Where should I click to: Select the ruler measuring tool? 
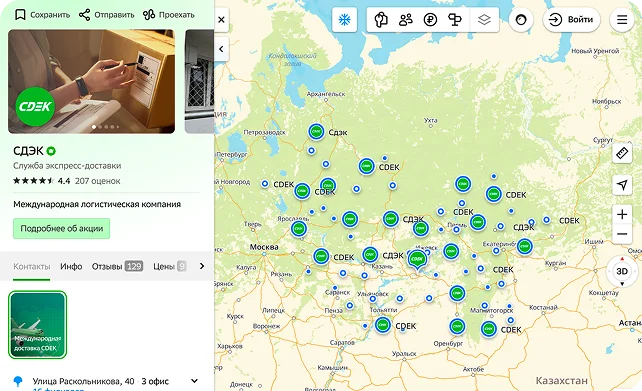click(622, 154)
